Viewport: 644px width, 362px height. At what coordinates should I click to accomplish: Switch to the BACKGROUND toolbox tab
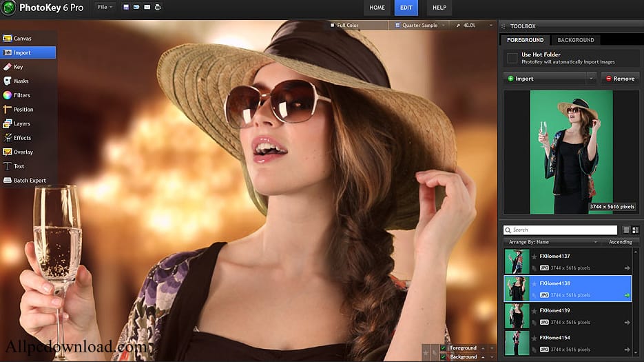click(x=575, y=40)
